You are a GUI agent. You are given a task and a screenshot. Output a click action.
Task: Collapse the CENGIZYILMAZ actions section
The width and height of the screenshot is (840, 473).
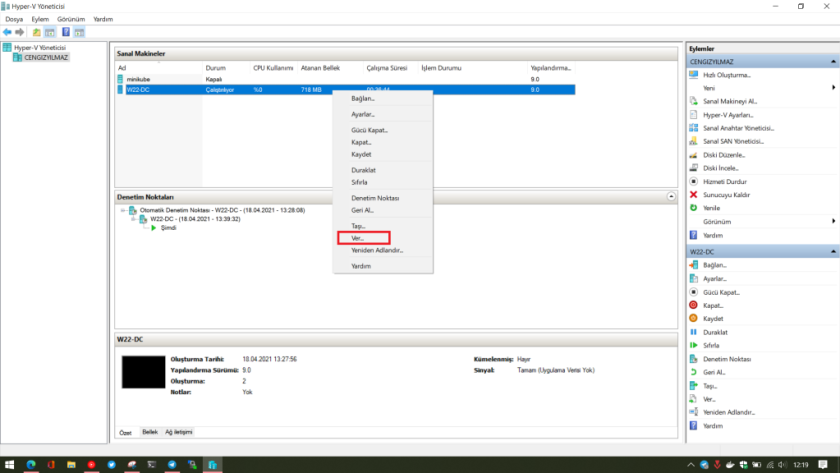[832, 62]
